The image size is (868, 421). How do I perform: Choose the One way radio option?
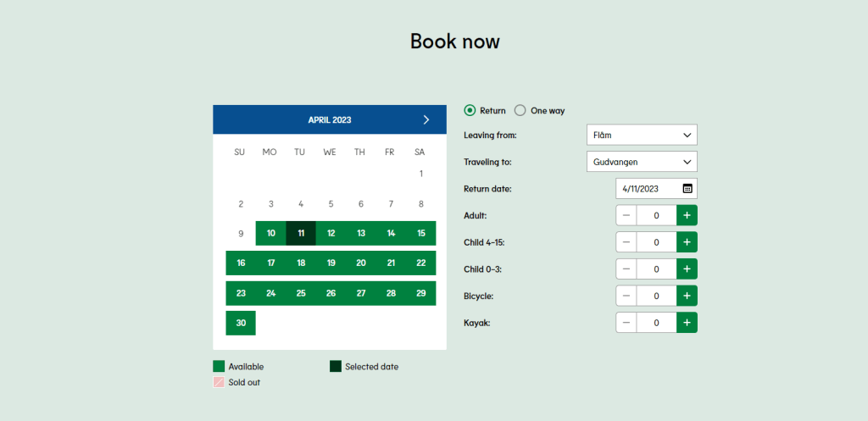520,110
